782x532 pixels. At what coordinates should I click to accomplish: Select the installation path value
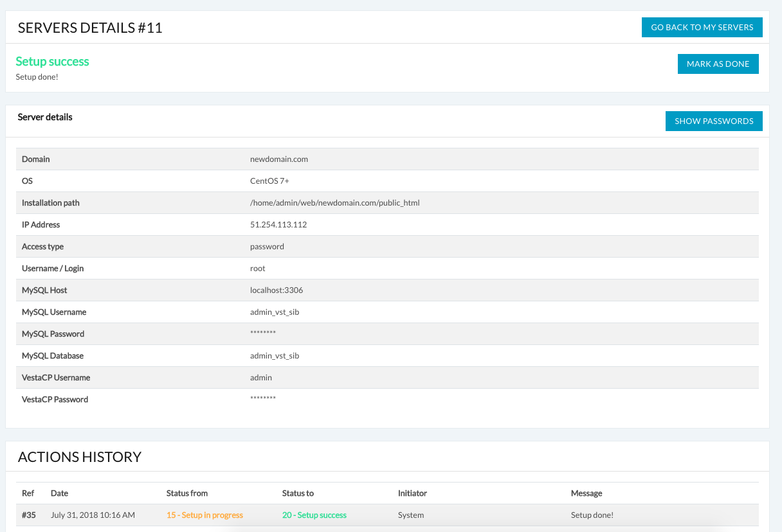(x=334, y=203)
